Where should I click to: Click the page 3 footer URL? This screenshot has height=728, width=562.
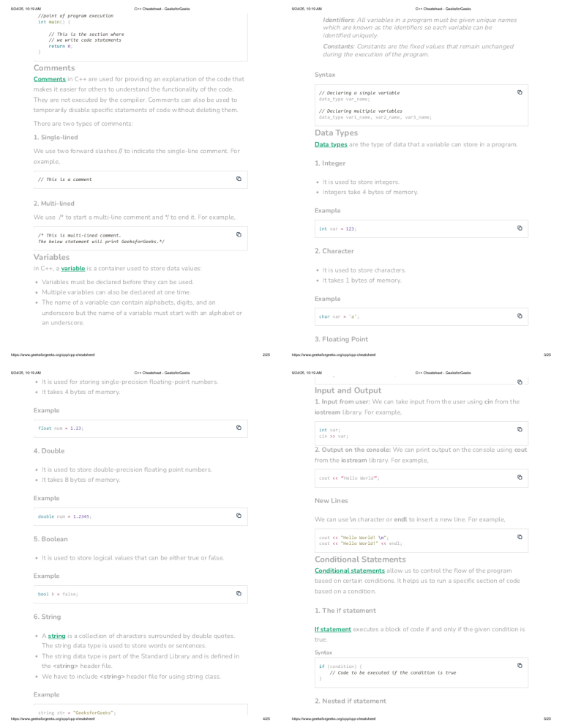click(334, 354)
